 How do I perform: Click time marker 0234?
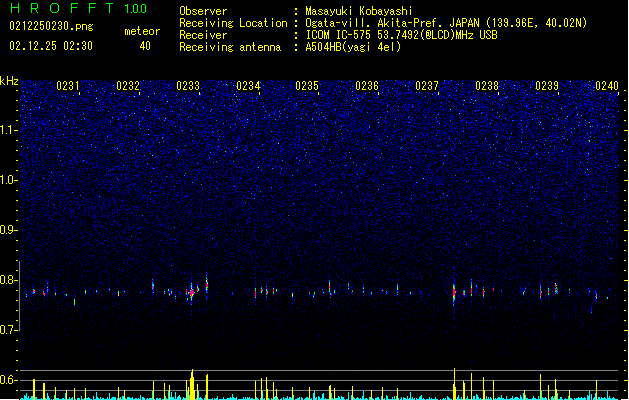point(248,86)
